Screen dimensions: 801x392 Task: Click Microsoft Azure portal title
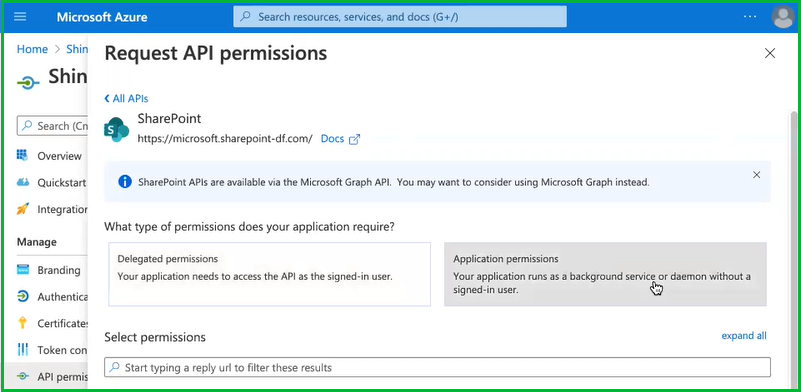(102, 17)
